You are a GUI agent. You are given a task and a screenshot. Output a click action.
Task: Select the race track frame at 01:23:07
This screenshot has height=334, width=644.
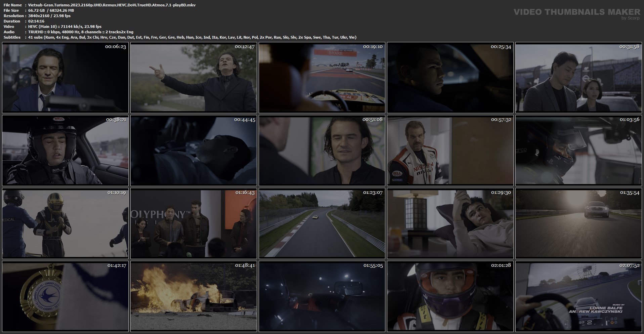pos(322,223)
